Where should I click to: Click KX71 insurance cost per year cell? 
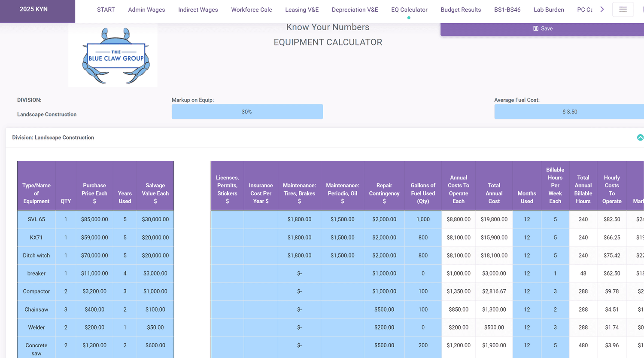(x=261, y=238)
